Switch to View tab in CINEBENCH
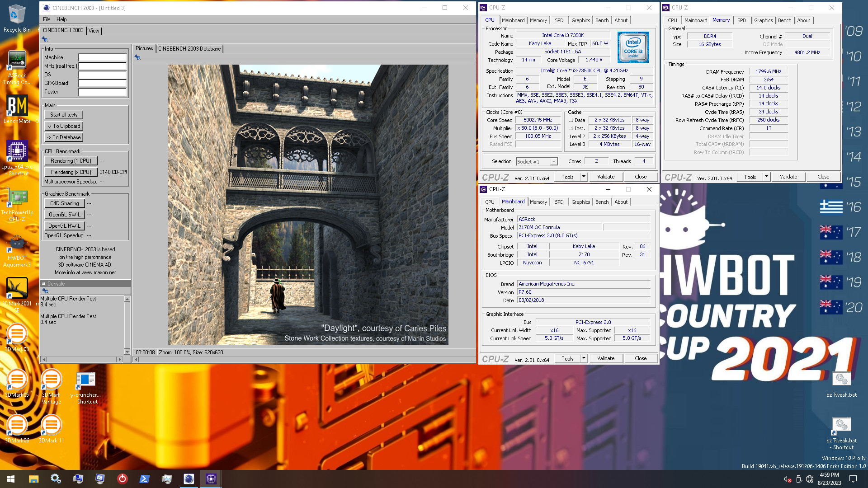The height and width of the screenshot is (488, 868). [x=94, y=31]
